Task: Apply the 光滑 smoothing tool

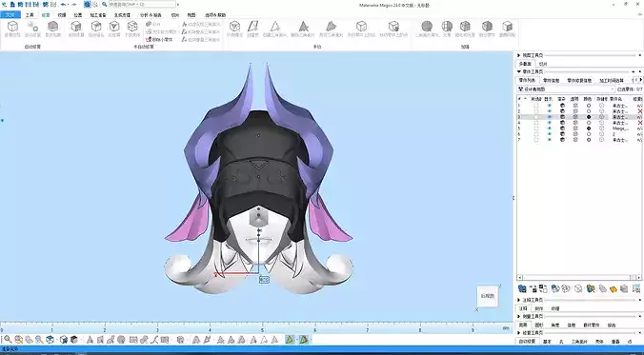Action: (x=447, y=30)
